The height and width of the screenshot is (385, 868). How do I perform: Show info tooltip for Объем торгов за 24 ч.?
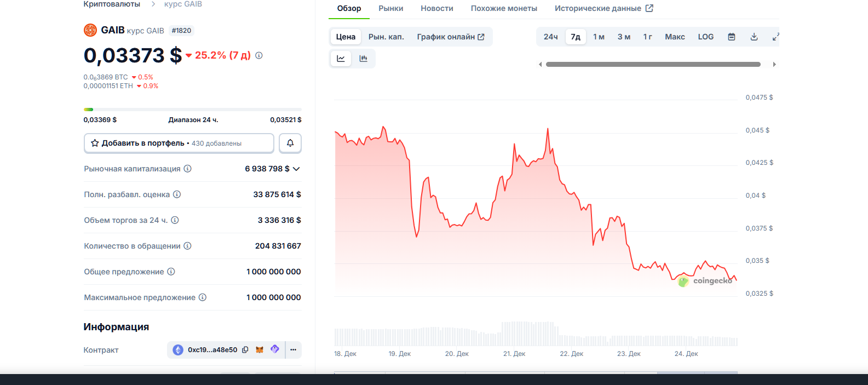coord(175,220)
